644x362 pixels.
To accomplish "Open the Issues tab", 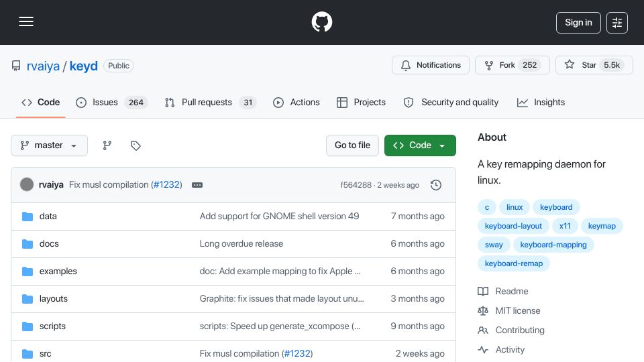I will [x=111, y=102].
